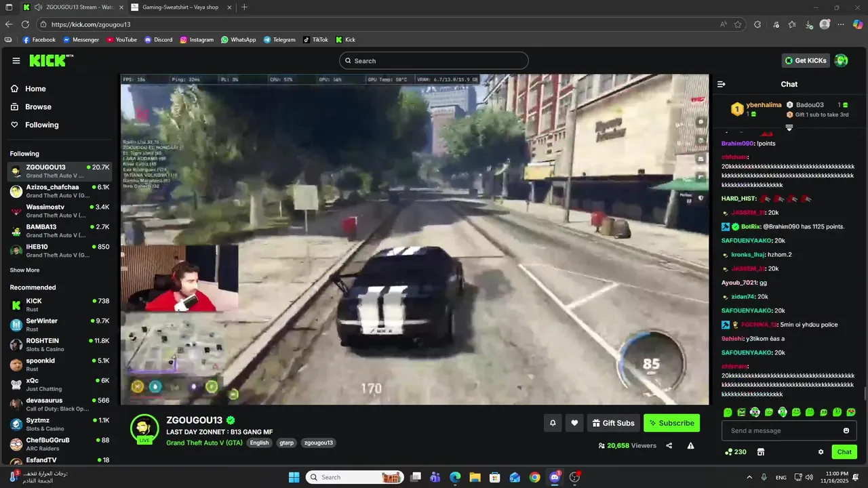Viewport: 868px width, 488px height.
Task: Open the chat settings gear icon
Action: (821, 452)
